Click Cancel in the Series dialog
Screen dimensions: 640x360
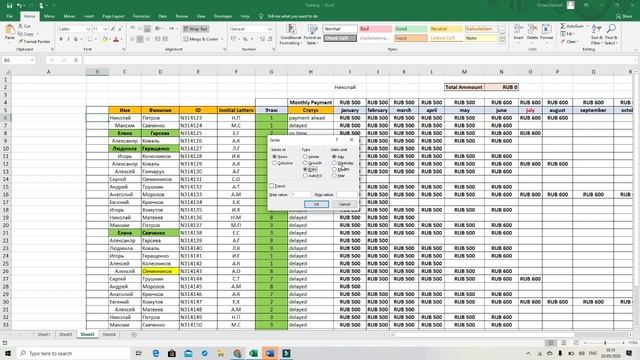point(344,204)
